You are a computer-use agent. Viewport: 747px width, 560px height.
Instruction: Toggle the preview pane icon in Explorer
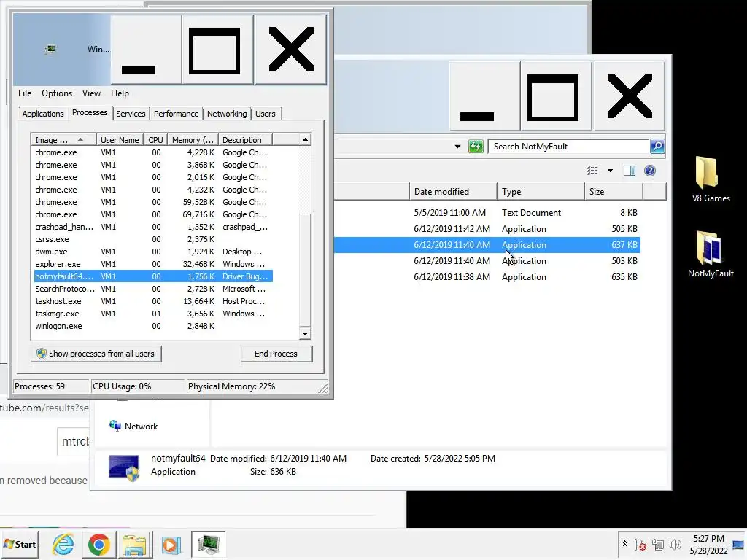pos(630,171)
